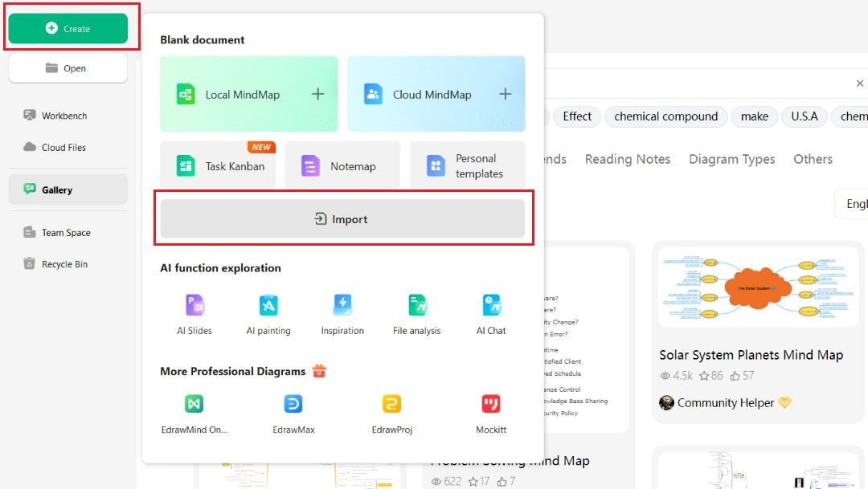Open a file with the Open button
This screenshot has height=489, width=868.
click(68, 68)
